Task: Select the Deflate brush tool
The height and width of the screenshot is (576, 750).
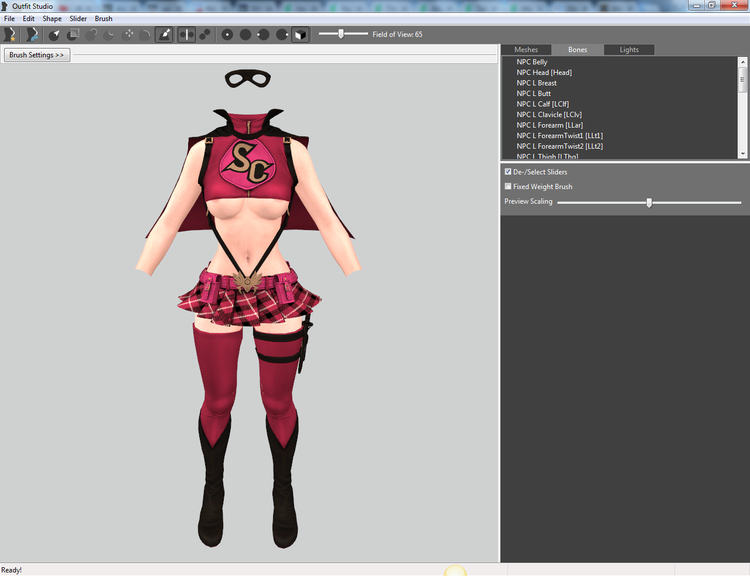Action: 110,34
